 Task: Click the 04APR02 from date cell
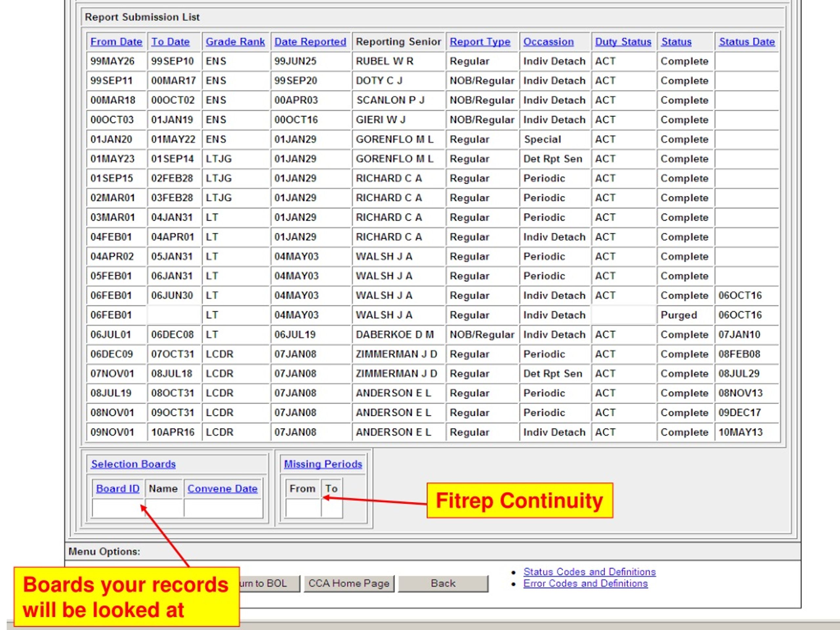pyautogui.click(x=116, y=256)
